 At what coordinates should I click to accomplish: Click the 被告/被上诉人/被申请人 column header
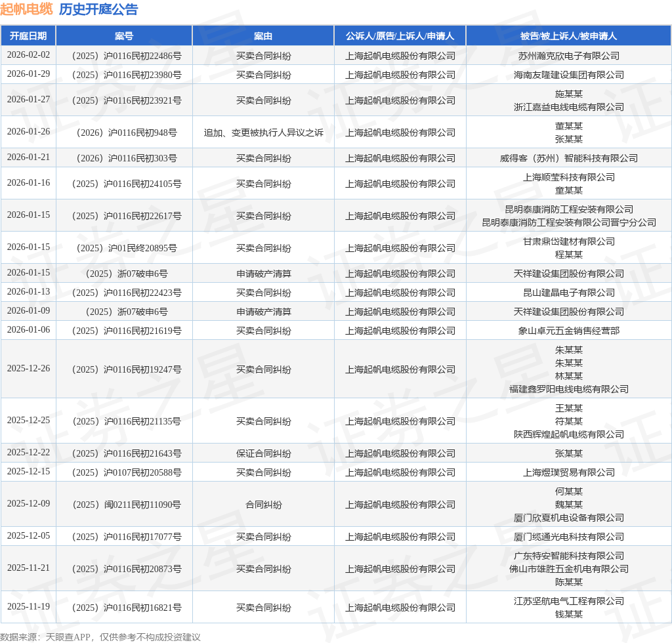tap(569, 36)
